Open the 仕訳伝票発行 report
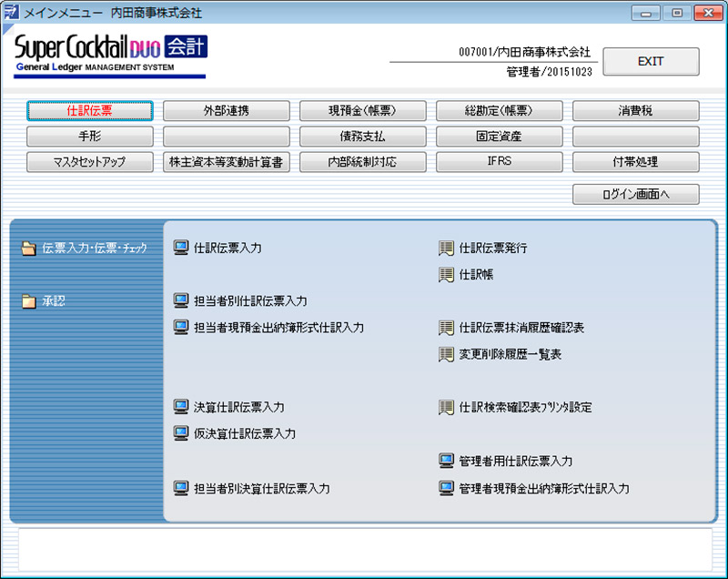 (x=493, y=248)
